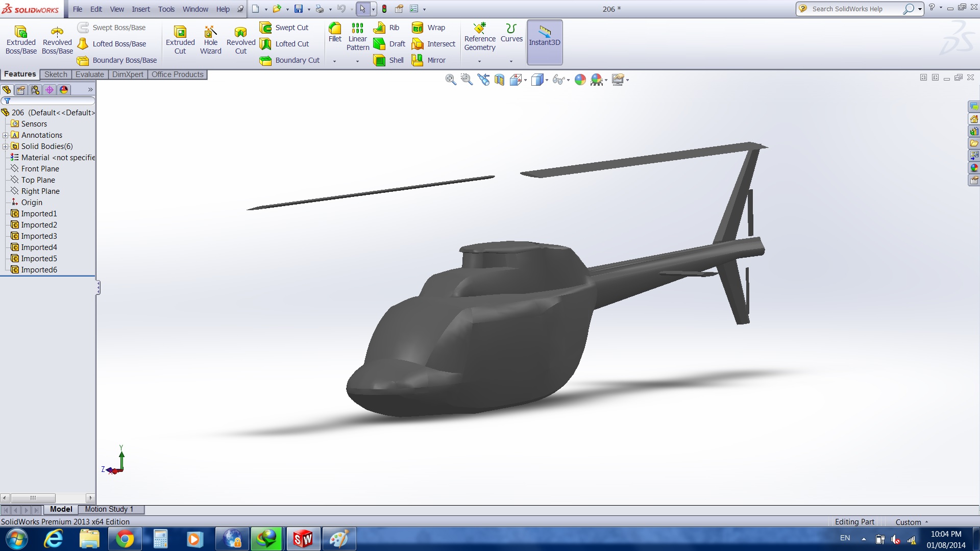Click the SolidWorks taskbar icon
This screenshot has height=551, width=980.
[303, 539]
